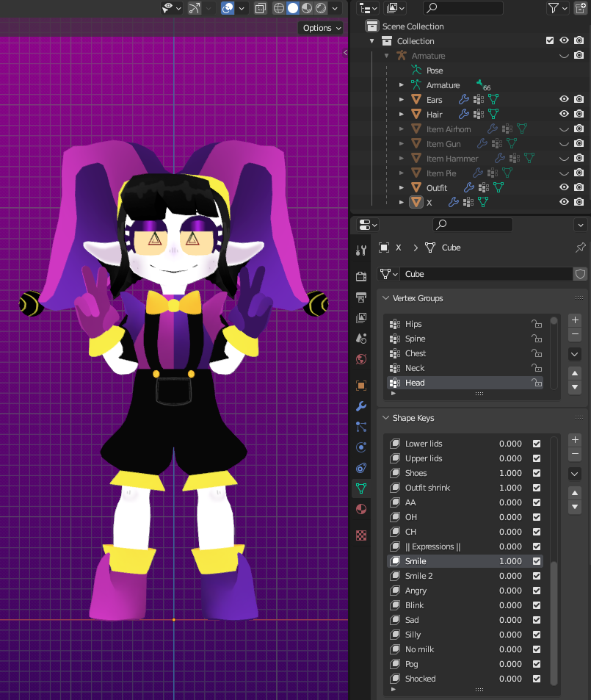Viewport: 591px width, 700px height.
Task: Click the Smile shape key value field
Action: [511, 561]
